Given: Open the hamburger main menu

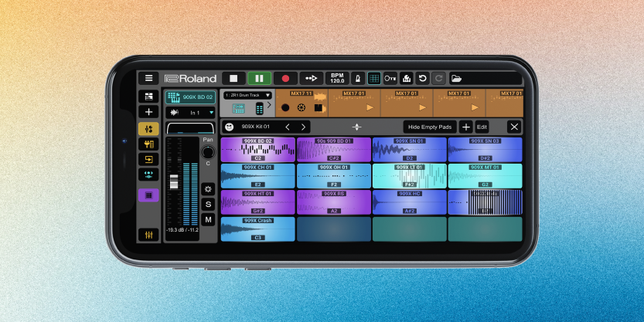Looking at the screenshot, I should coord(148,78).
